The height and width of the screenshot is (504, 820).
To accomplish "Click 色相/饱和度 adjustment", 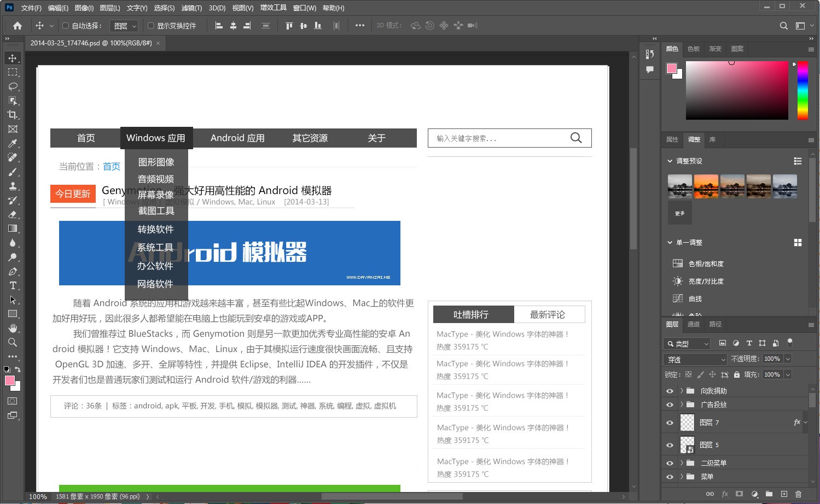I will tap(706, 263).
